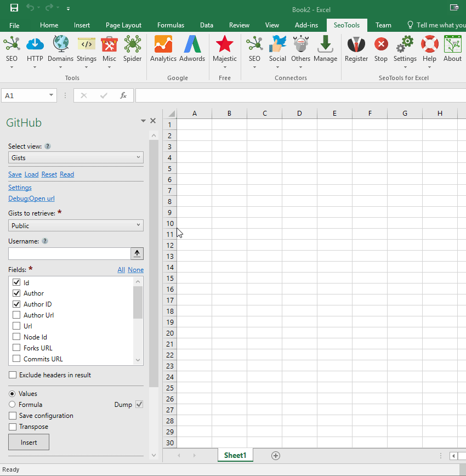Open the Domains globe tool

click(x=61, y=44)
